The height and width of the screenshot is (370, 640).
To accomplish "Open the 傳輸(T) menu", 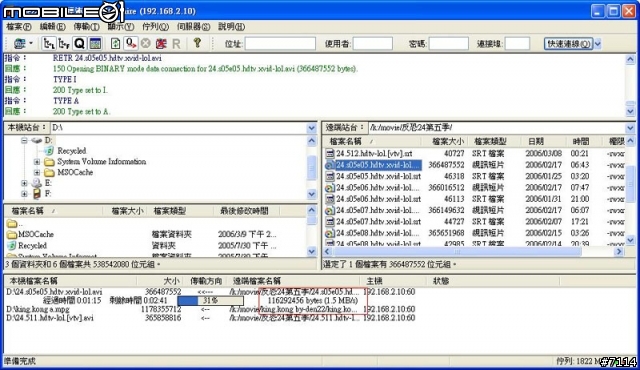I will tap(86, 27).
